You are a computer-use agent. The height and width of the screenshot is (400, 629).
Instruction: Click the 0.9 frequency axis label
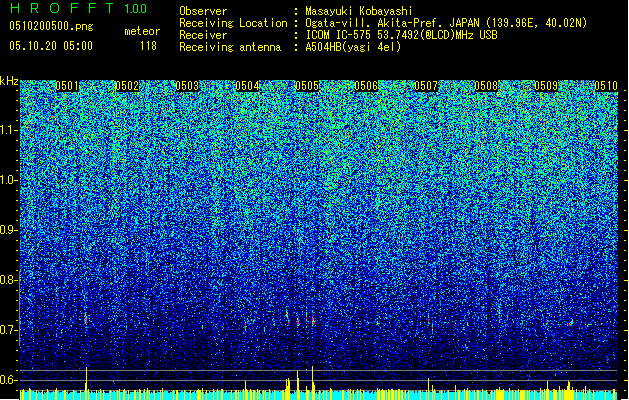click(x=8, y=230)
